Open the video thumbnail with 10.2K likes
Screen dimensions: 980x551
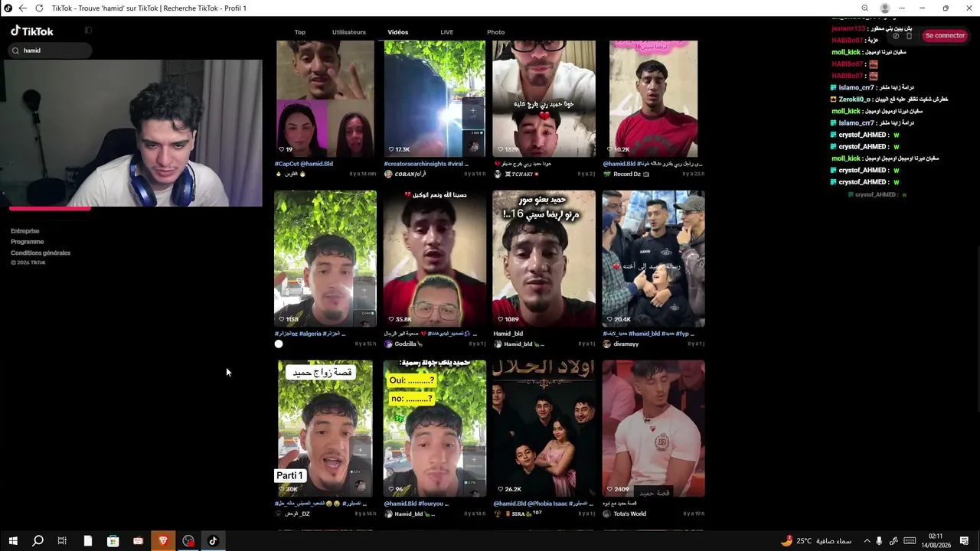654,99
